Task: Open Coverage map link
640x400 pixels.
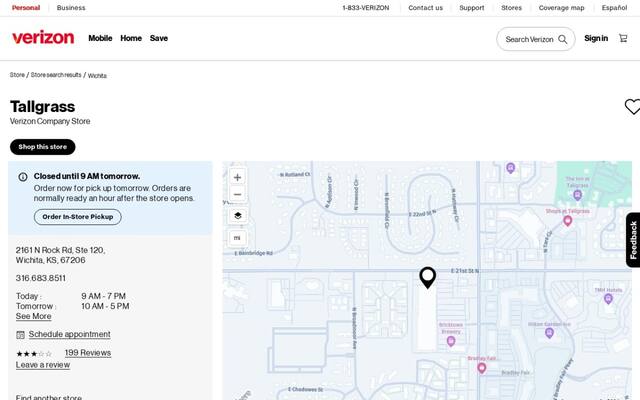Action: point(562,8)
